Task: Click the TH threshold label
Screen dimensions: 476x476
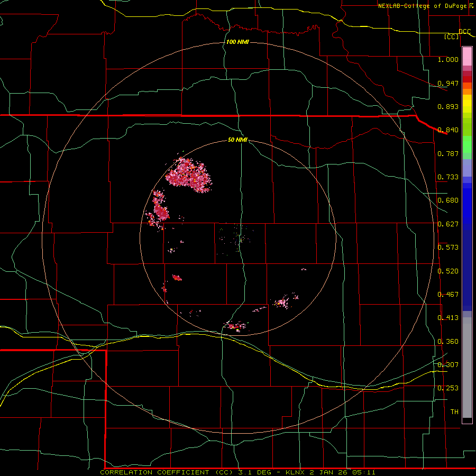Action: click(x=454, y=412)
